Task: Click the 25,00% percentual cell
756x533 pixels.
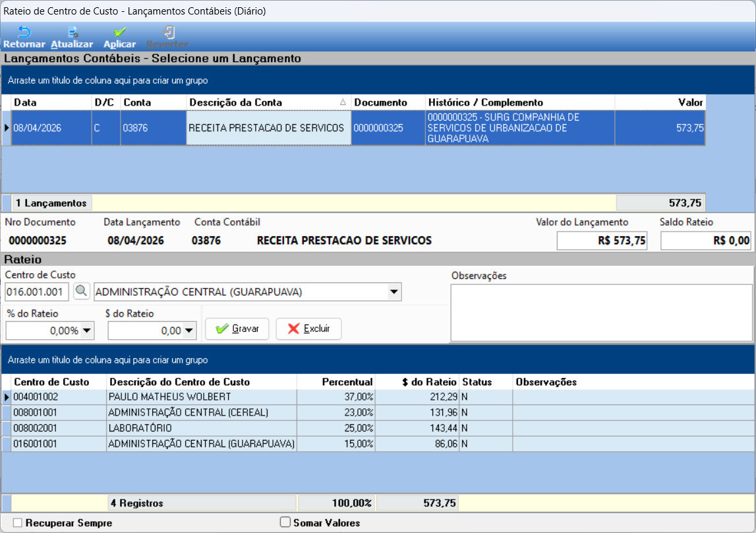Action: (x=336, y=428)
